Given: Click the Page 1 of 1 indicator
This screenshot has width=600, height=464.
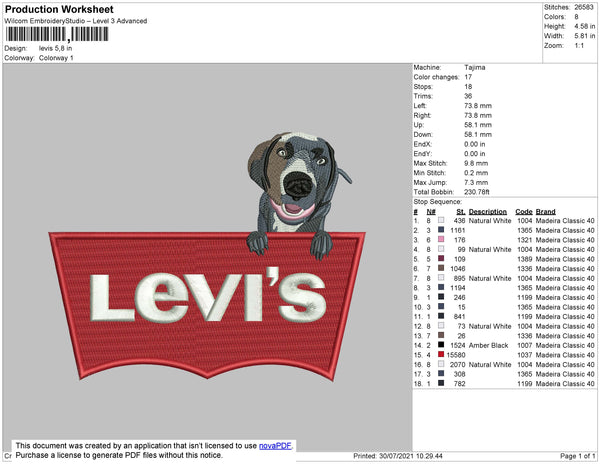Looking at the screenshot, I should [x=577, y=456].
